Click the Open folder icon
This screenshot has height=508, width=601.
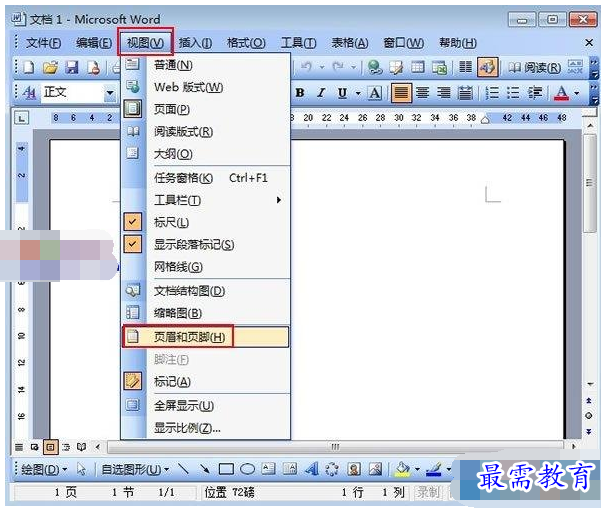click(50, 67)
